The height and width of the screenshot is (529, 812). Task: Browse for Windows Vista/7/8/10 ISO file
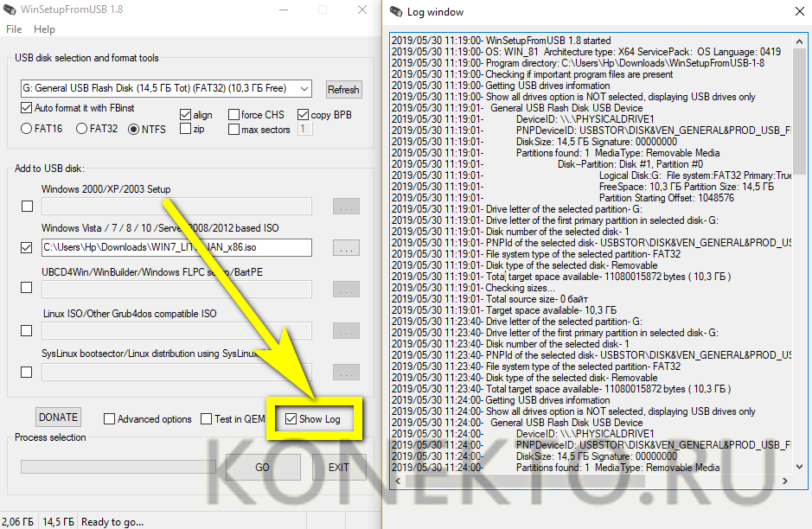pos(346,248)
